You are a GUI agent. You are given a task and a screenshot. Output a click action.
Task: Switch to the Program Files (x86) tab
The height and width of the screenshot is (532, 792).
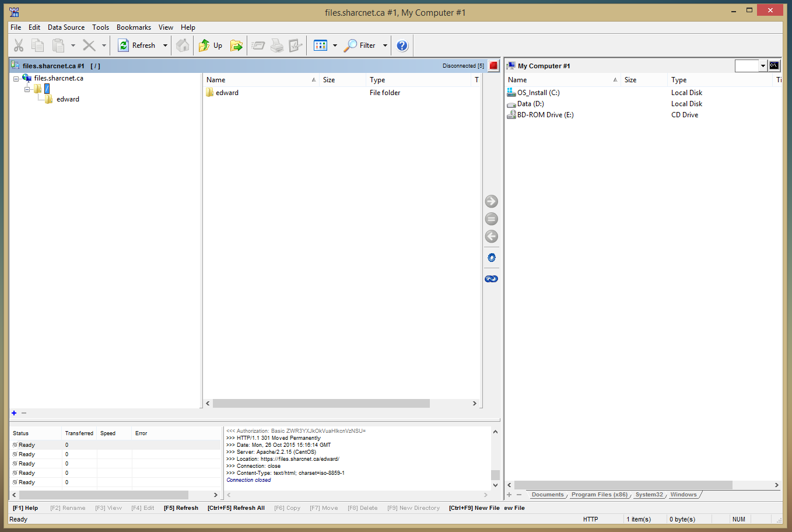(599, 495)
